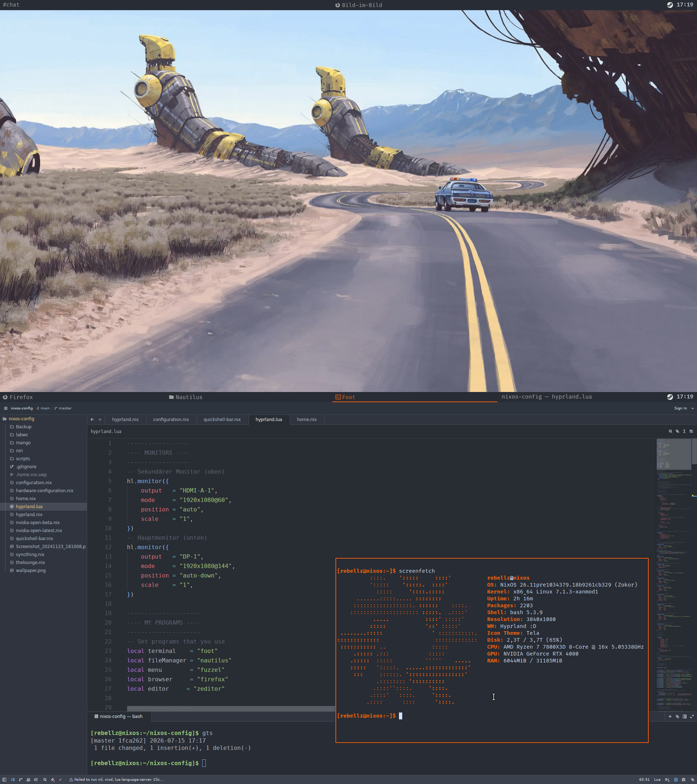Open the Git Panel branch icon in status bar
The width and height of the screenshot is (697, 784).
point(21,779)
